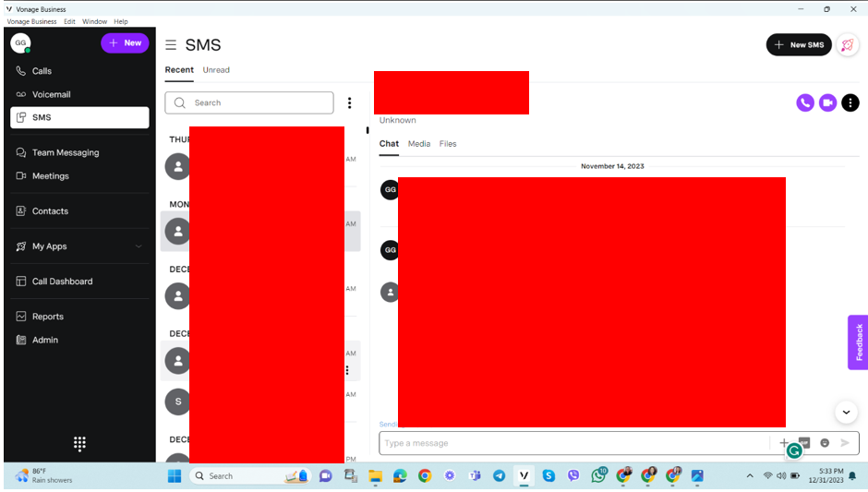Open File Explorer from taskbar
Image resolution: width=868 pixels, height=492 pixels.
[x=375, y=476]
